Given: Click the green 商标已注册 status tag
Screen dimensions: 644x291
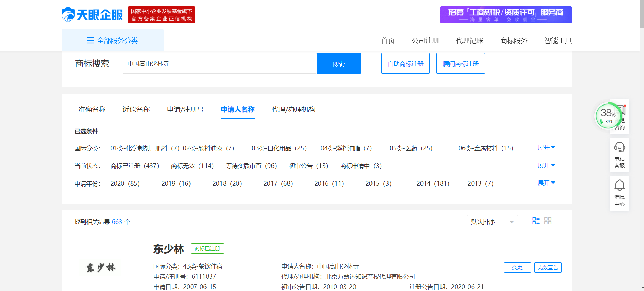Looking at the screenshot, I should [x=207, y=248].
